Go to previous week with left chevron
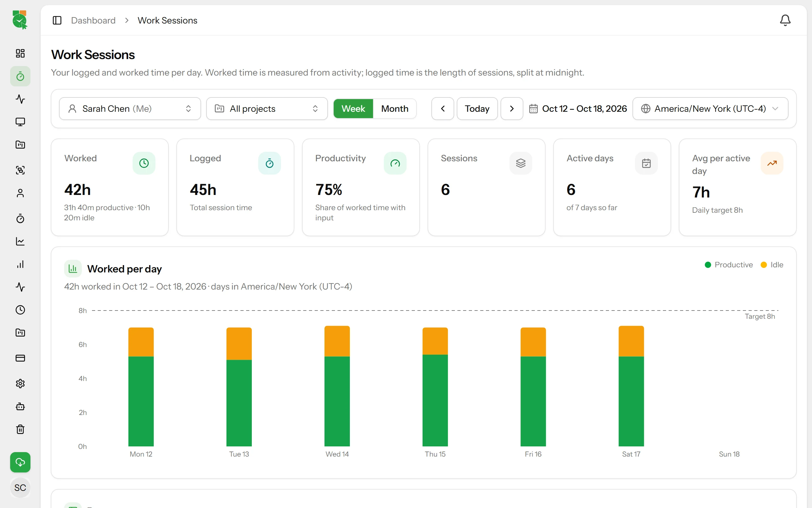The width and height of the screenshot is (812, 508). tap(442, 109)
